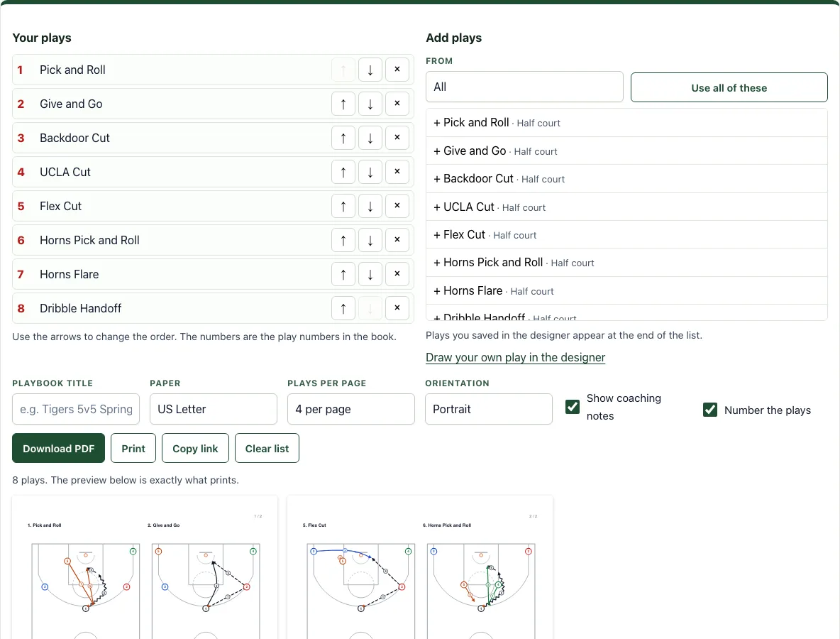Open the From source dropdown showing All
840x639 pixels.
coord(524,87)
